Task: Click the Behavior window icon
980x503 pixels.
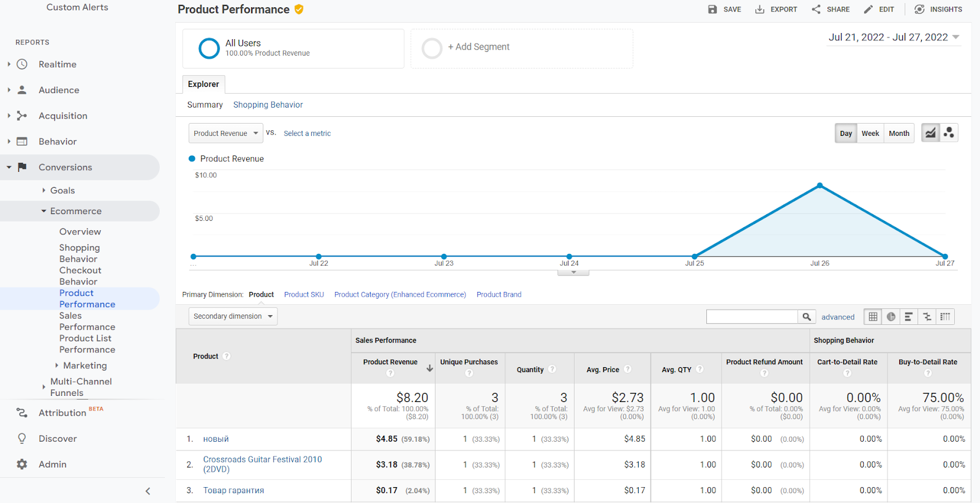Action: [x=22, y=141]
